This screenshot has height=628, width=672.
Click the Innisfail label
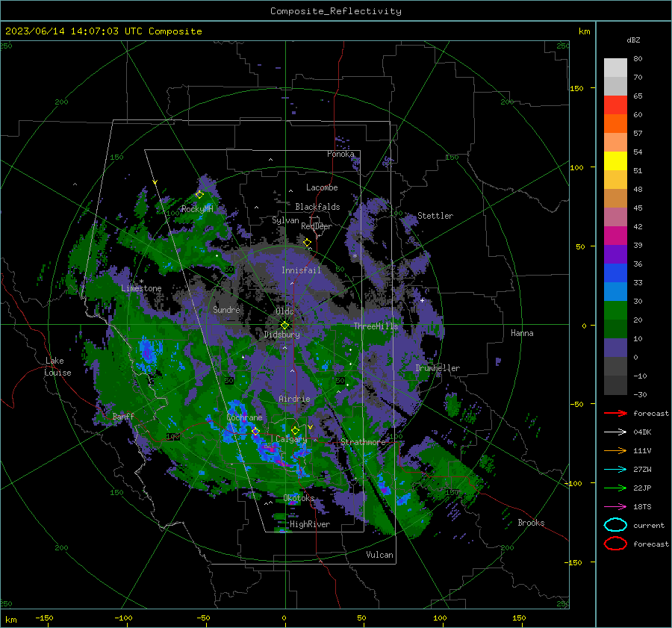click(x=301, y=270)
